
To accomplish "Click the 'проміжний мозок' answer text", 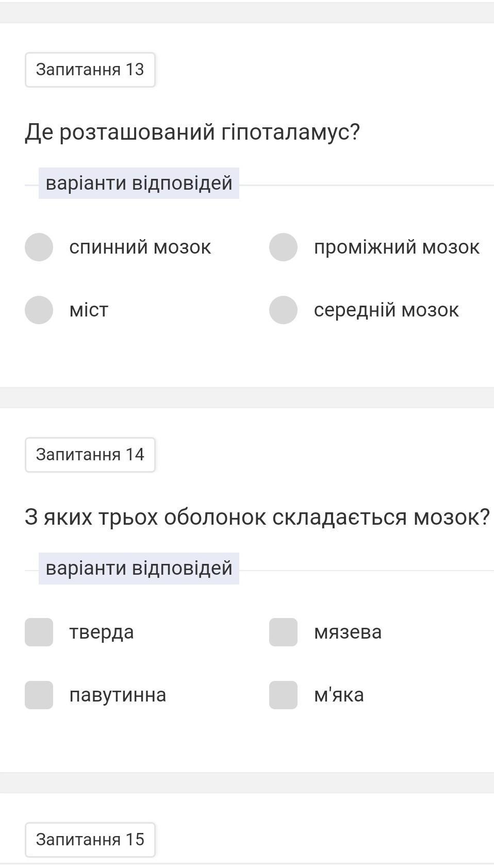I will (397, 247).
